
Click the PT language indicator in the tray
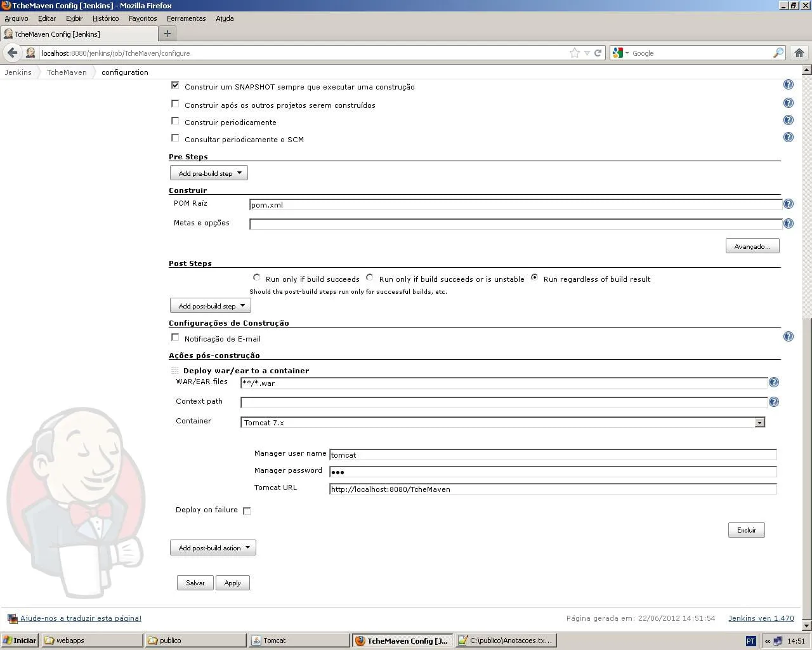750,641
